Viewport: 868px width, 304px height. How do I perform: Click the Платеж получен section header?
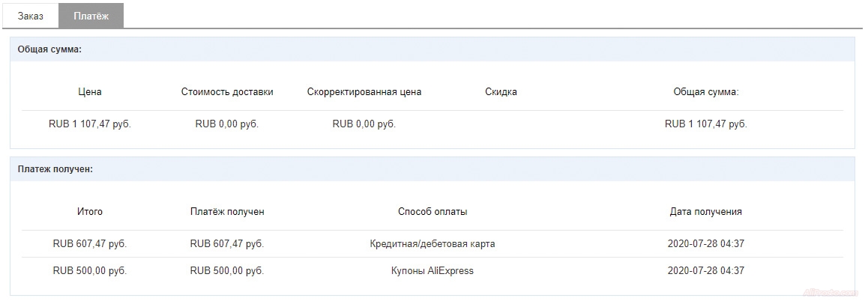55,169
